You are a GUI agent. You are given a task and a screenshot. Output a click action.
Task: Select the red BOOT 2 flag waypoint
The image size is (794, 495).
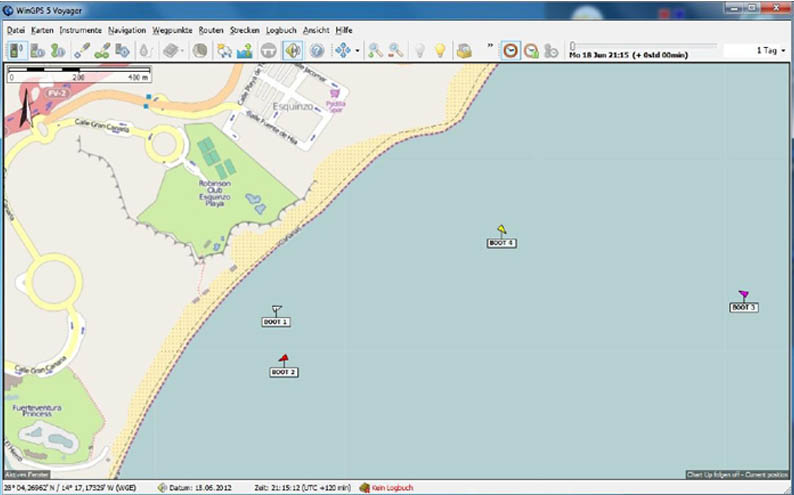[284, 357]
